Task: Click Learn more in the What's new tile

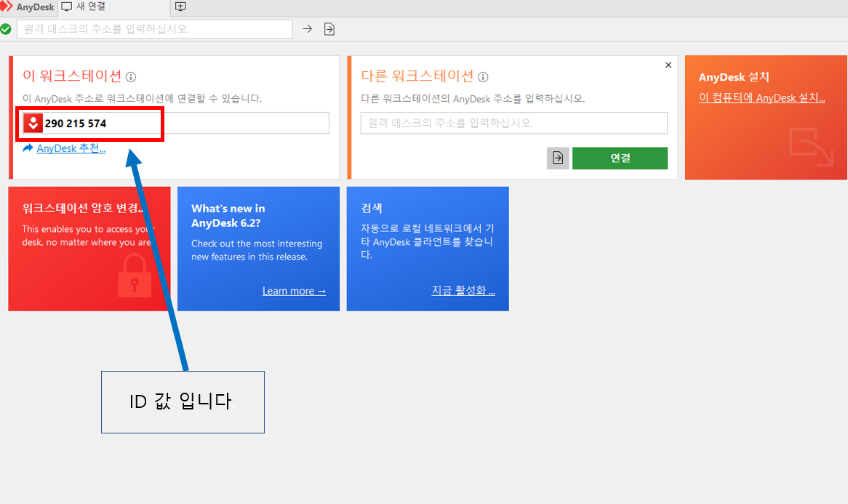Action: coord(294,291)
